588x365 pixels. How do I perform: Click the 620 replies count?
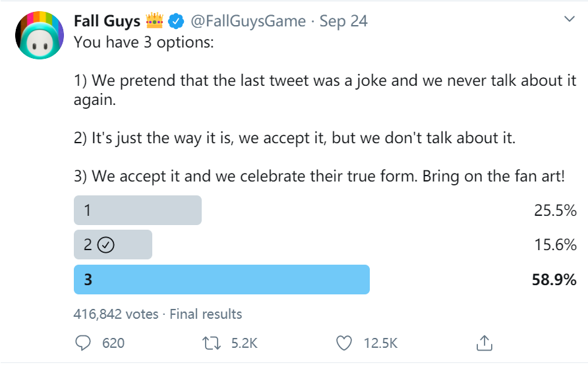113,343
